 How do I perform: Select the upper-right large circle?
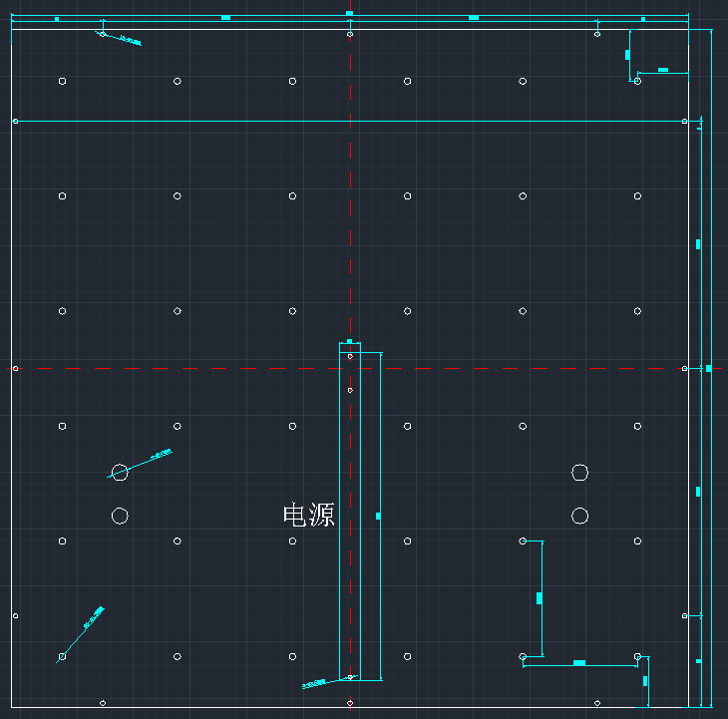[x=580, y=472]
